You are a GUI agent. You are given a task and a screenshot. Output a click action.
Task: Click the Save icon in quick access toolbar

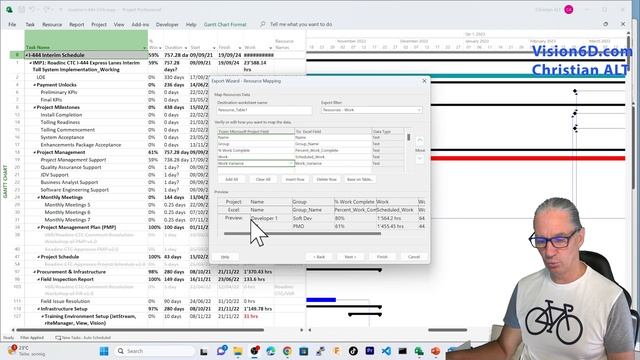[21, 9]
